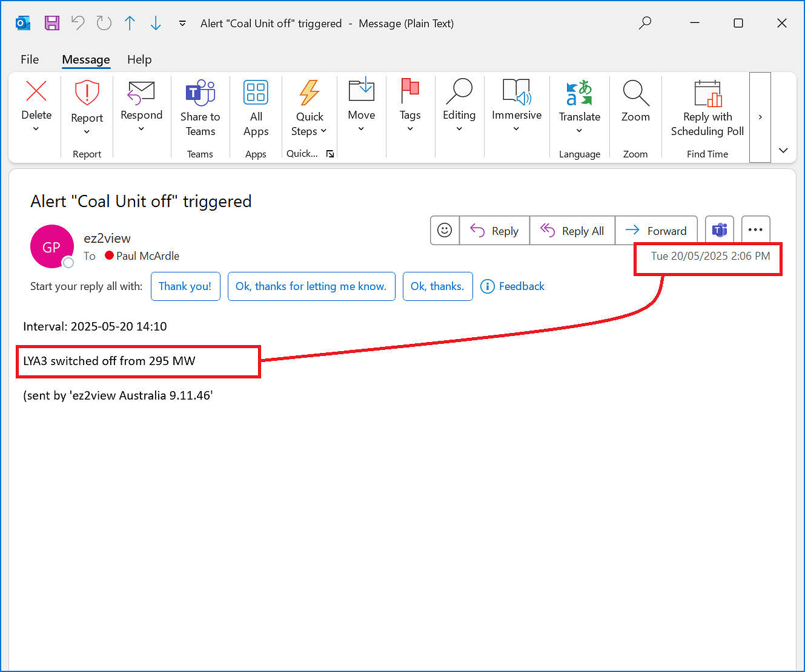Open the File menu
805x672 pixels.
tap(30, 59)
